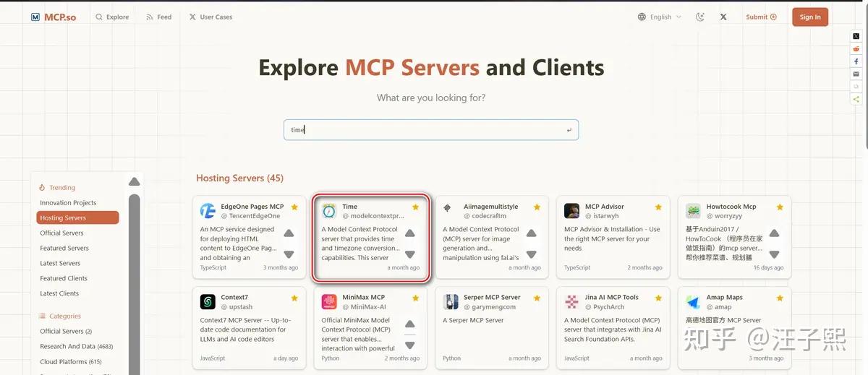Click the star on the Context7 card
This screenshot has height=375, width=868.
294,298
